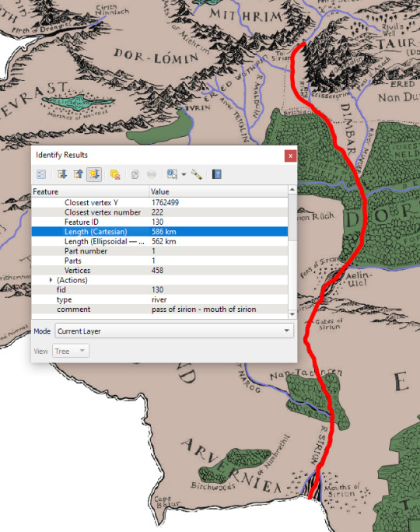Open the Mode Current Layer dropdown
420x532 pixels.
[174, 331]
